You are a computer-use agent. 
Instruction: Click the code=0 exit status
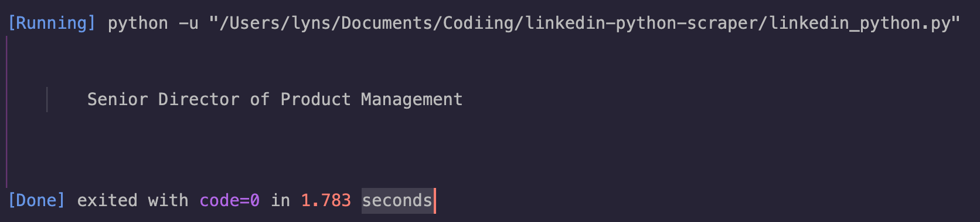(x=229, y=201)
